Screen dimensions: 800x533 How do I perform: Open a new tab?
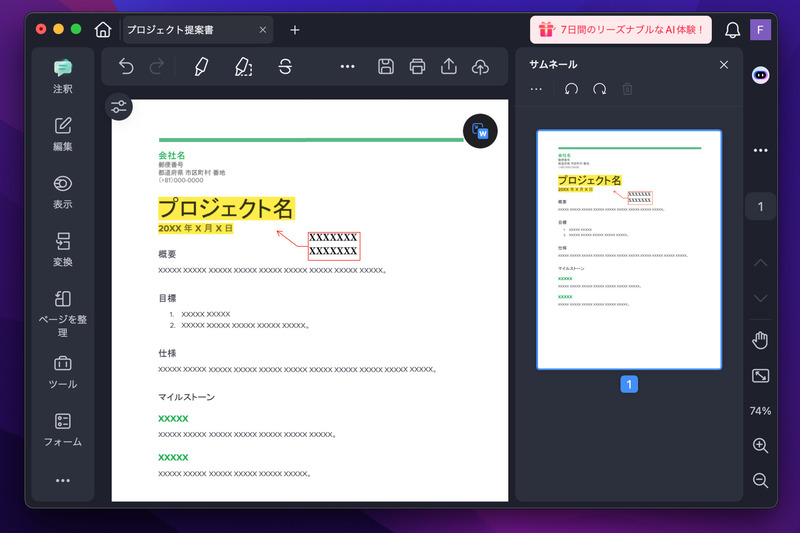point(295,30)
